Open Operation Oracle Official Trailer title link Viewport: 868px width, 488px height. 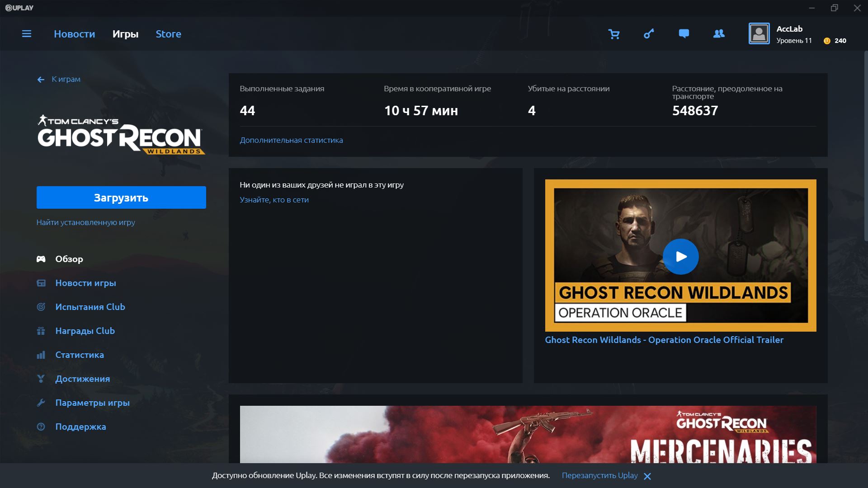[664, 340]
